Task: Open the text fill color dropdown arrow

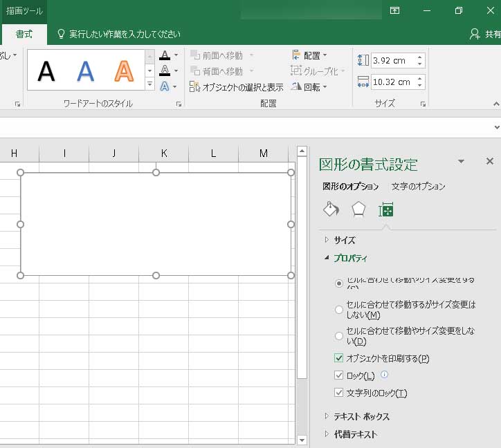Action: [x=176, y=55]
